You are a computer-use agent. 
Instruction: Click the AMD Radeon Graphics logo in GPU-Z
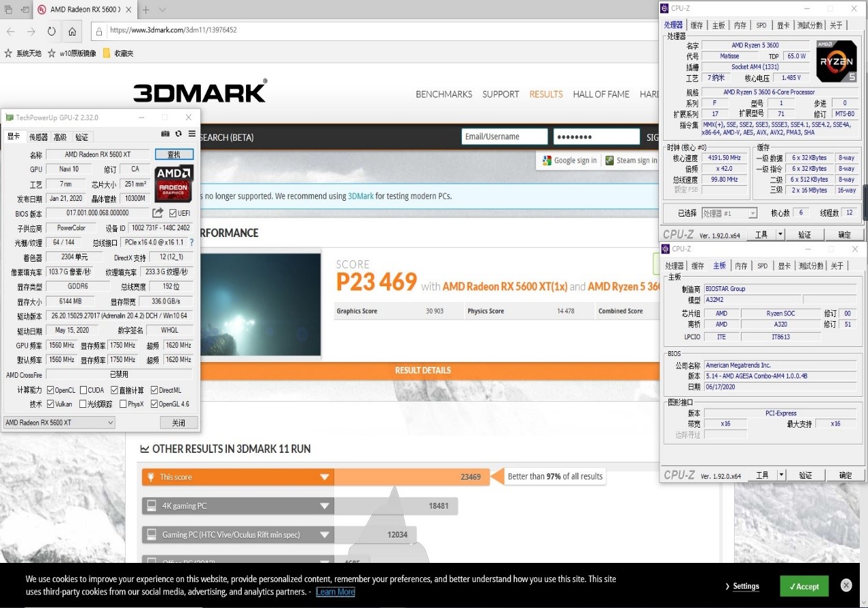pyautogui.click(x=174, y=182)
